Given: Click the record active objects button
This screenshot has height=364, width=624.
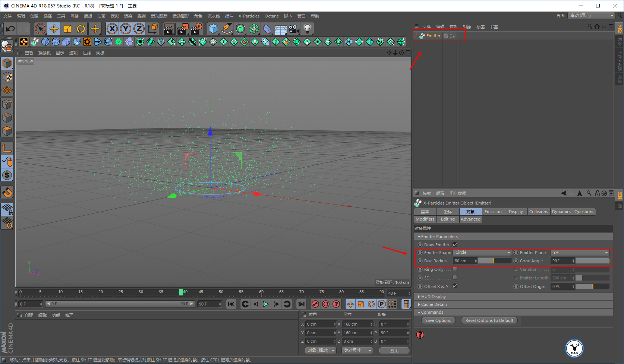Looking at the screenshot, I should click(x=315, y=304).
